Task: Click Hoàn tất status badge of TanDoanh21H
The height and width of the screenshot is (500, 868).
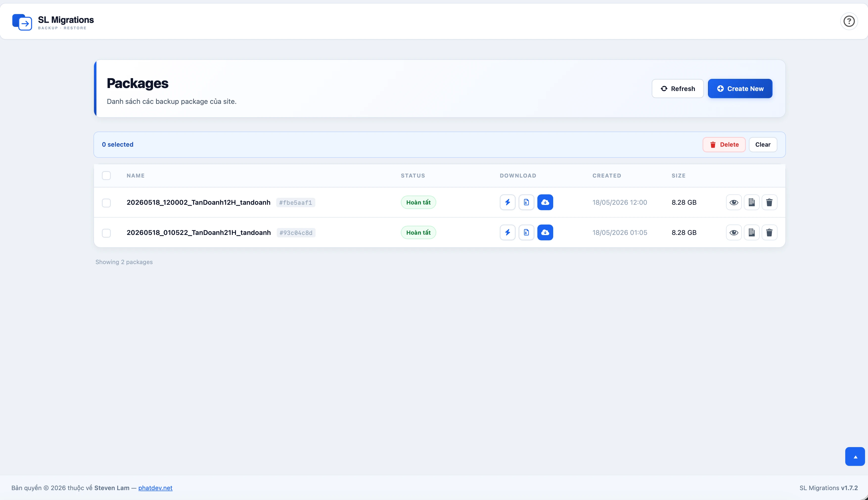Action: (x=418, y=232)
